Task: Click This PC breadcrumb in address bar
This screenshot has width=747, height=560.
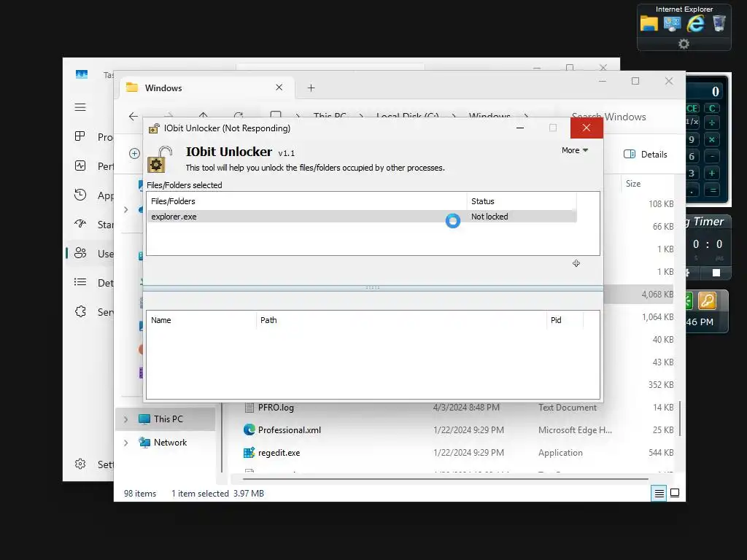Action: click(330, 116)
